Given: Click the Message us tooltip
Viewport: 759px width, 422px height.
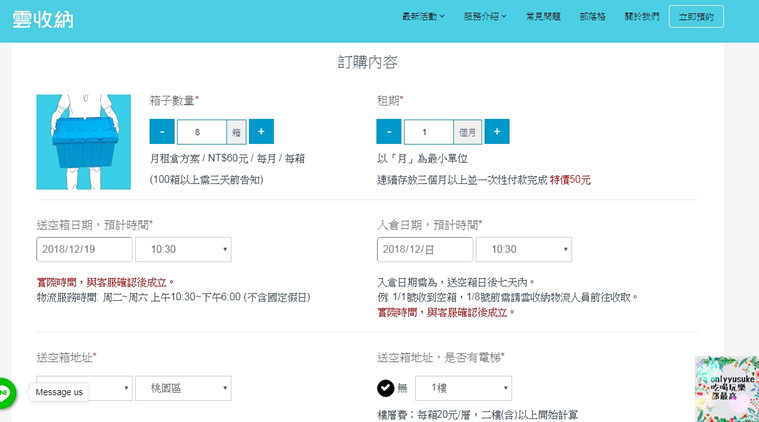Looking at the screenshot, I should pyautogui.click(x=59, y=392).
